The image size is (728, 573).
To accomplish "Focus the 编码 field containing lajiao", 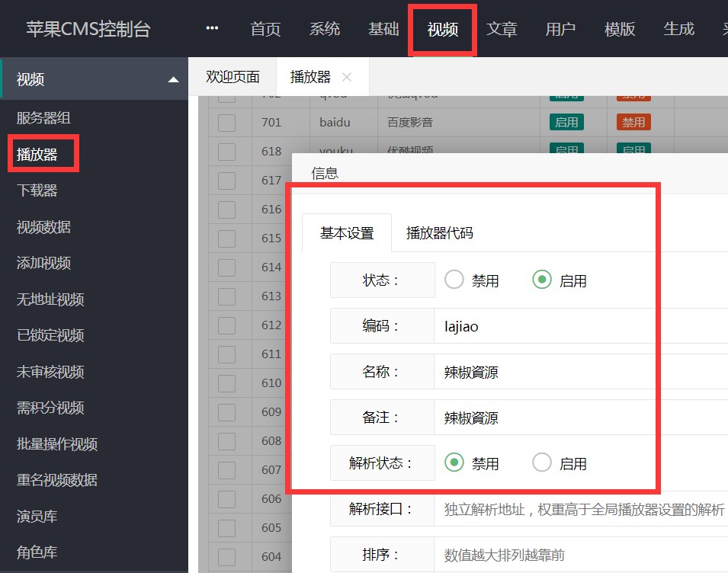I will [x=581, y=326].
